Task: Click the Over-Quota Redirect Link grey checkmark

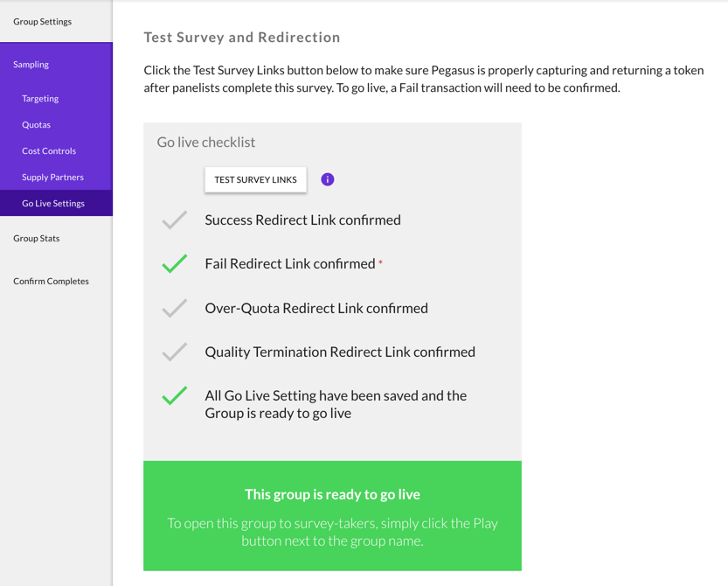Action: click(175, 308)
